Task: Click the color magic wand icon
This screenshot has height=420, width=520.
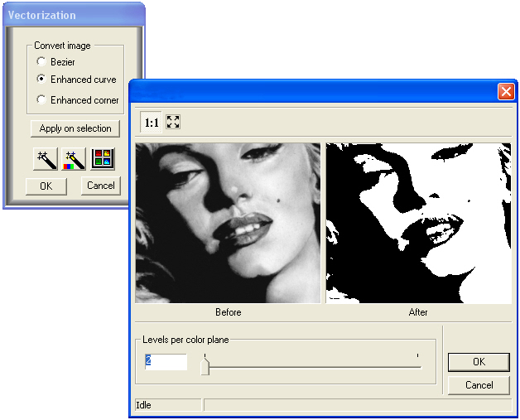Action: click(74, 157)
